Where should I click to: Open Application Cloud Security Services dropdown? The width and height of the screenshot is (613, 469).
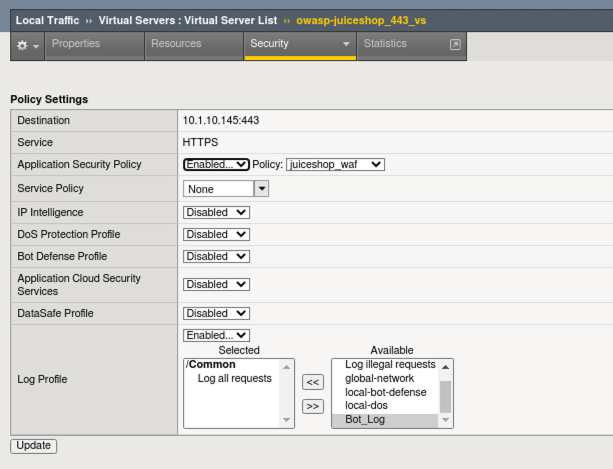click(216, 285)
